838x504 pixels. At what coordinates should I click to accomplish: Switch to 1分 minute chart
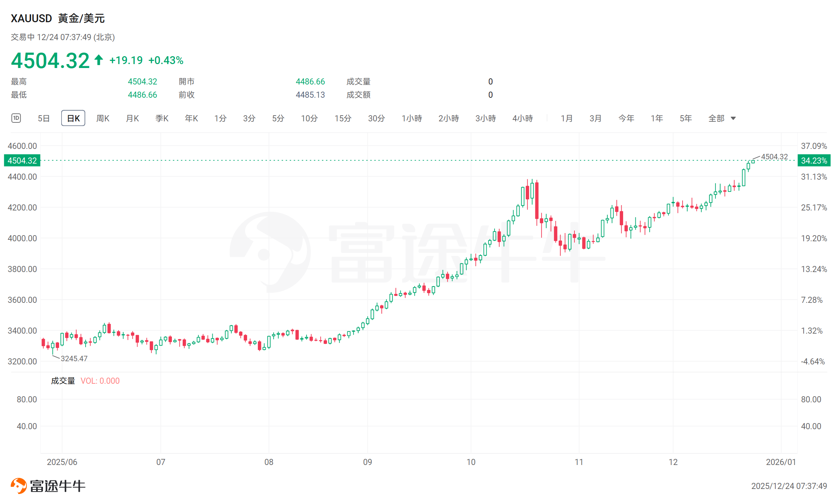tap(220, 118)
